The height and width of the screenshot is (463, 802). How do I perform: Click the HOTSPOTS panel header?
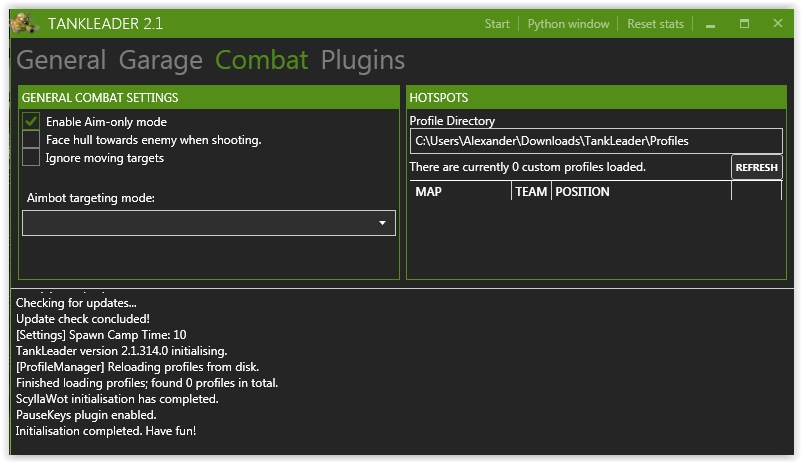point(596,97)
